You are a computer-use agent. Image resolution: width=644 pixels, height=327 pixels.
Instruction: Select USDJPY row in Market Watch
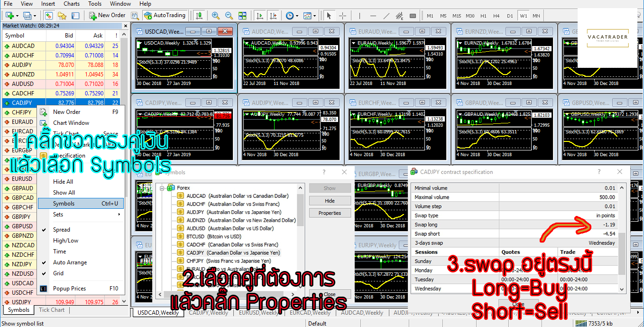[x=61, y=302]
